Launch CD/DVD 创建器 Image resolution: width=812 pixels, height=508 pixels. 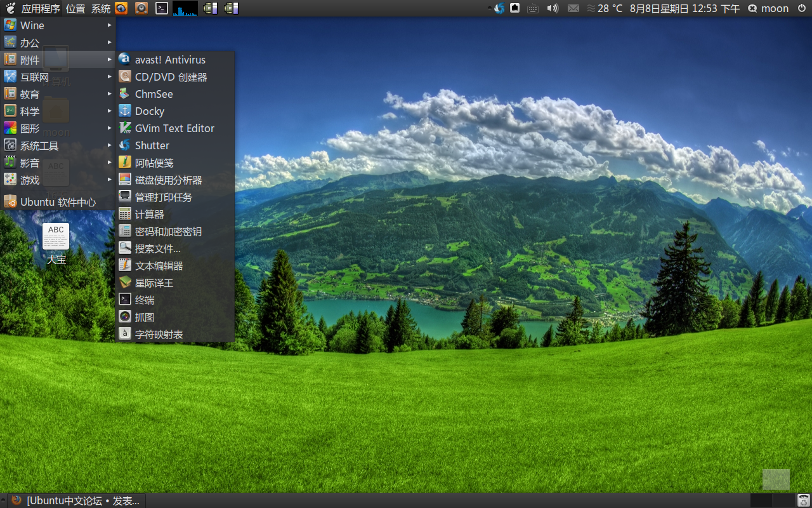point(175,77)
